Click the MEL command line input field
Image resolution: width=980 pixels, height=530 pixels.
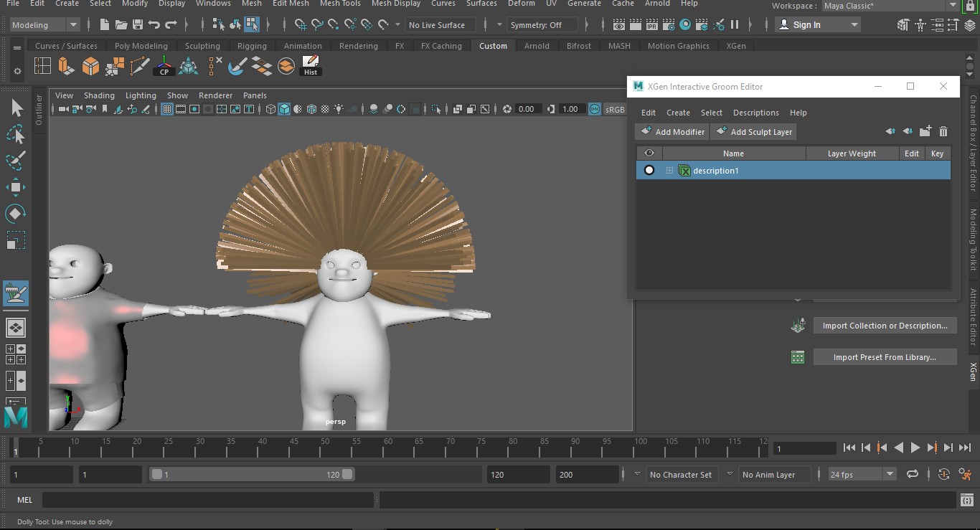pos(208,500)
